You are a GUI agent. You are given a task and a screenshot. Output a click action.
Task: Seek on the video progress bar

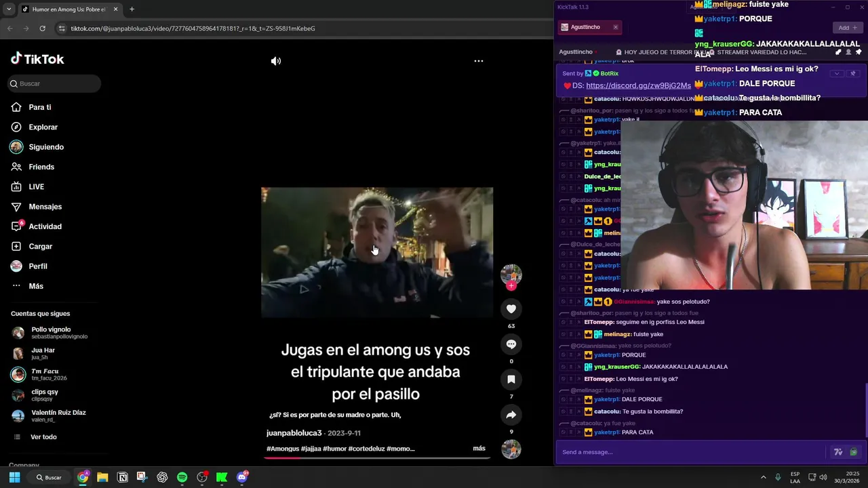[x=376, y=457]
